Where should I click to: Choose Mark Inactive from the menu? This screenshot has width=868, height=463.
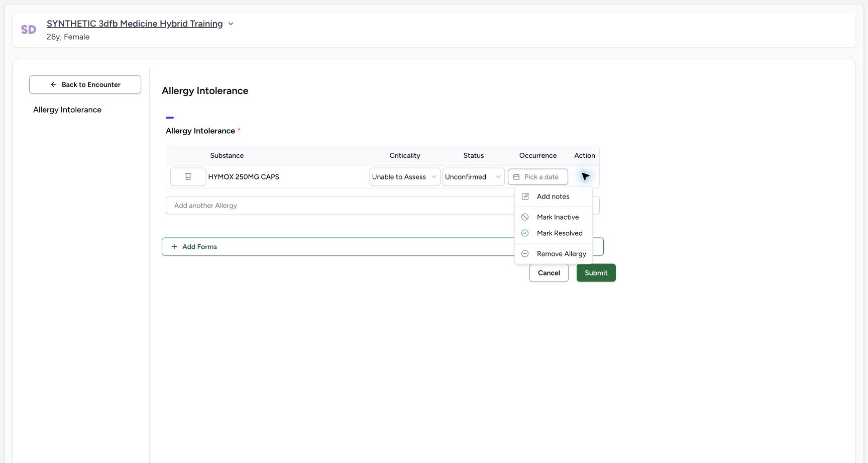click(554, 217)
